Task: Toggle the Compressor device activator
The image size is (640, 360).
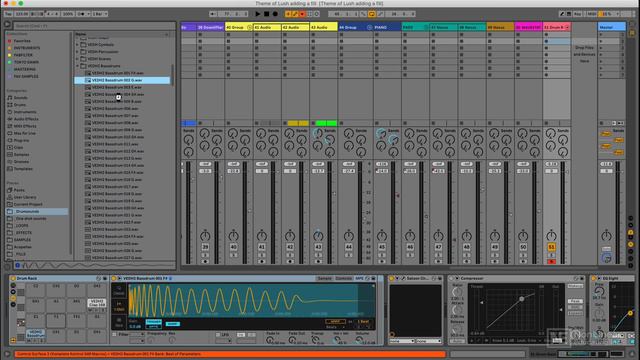Action: tap(451, 278)
